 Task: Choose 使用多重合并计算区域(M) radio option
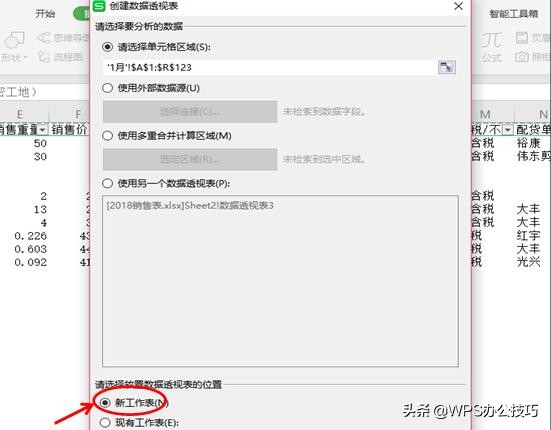pyautogui.click(x=108, y=136)
